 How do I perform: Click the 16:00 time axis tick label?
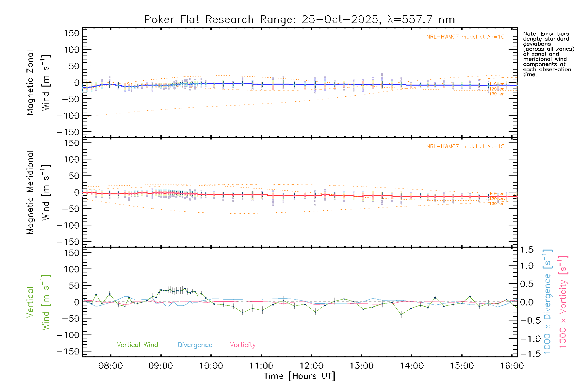tap(512, 366)
